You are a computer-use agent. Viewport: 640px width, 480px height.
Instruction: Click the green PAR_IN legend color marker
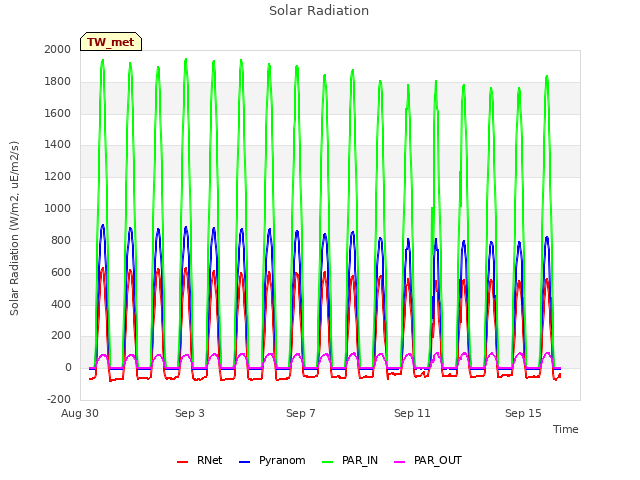pyautogui.click(x=327, y=462)
